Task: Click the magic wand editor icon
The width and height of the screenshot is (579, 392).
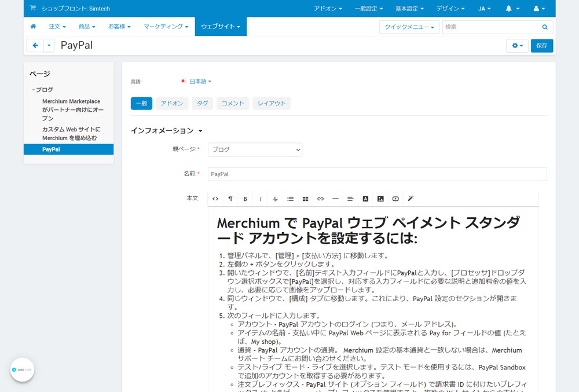Action: pyautogui.click(x=411, y=199)
